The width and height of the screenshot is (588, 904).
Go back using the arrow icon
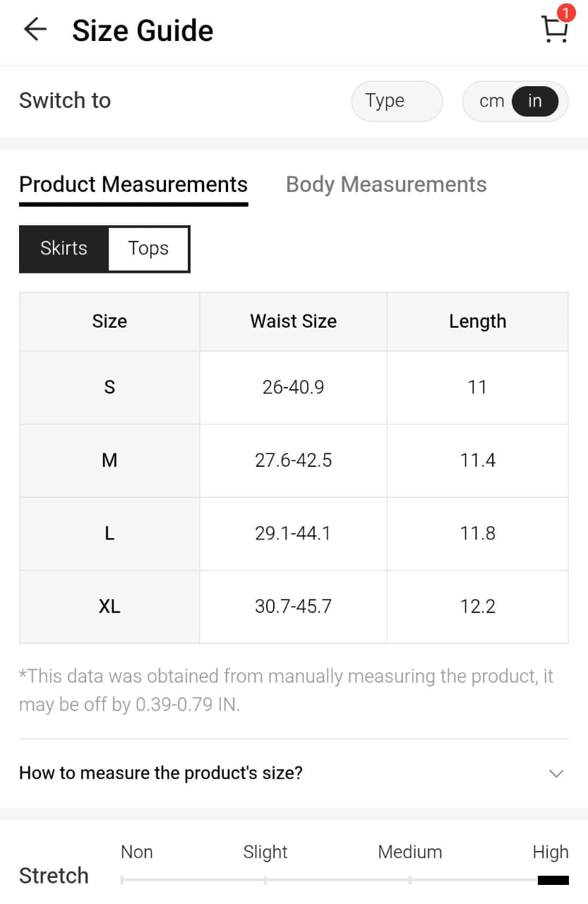click(35, 30)
